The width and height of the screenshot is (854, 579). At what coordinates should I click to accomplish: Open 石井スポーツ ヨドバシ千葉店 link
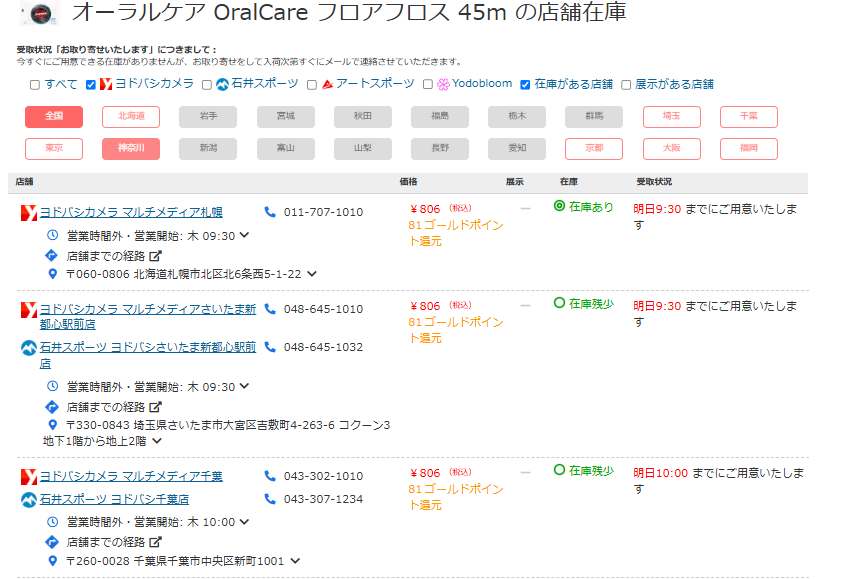(x=114, y=499)
